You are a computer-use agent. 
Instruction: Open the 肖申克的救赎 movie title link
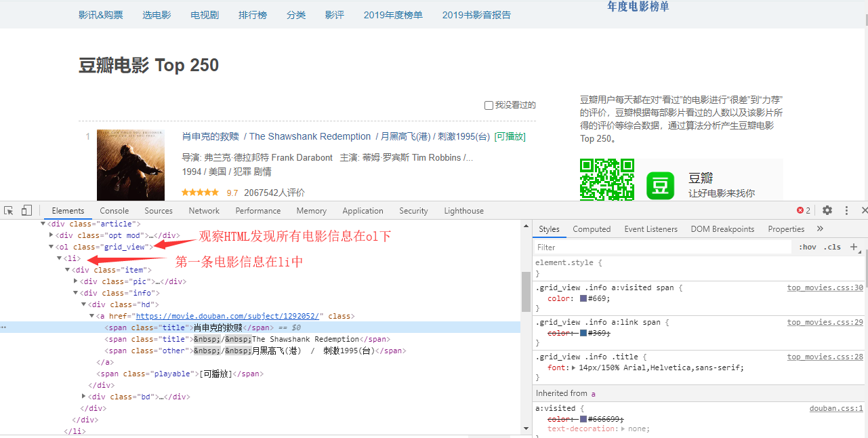[211, 136]
